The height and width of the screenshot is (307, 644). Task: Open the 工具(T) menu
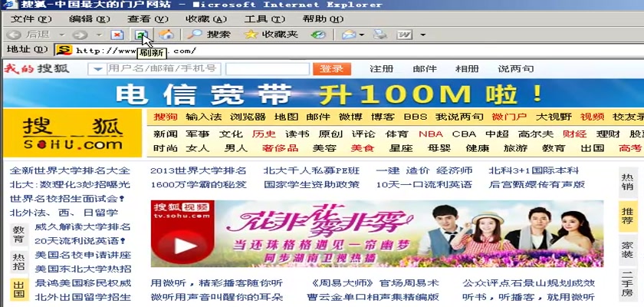(x=264, y=19)
